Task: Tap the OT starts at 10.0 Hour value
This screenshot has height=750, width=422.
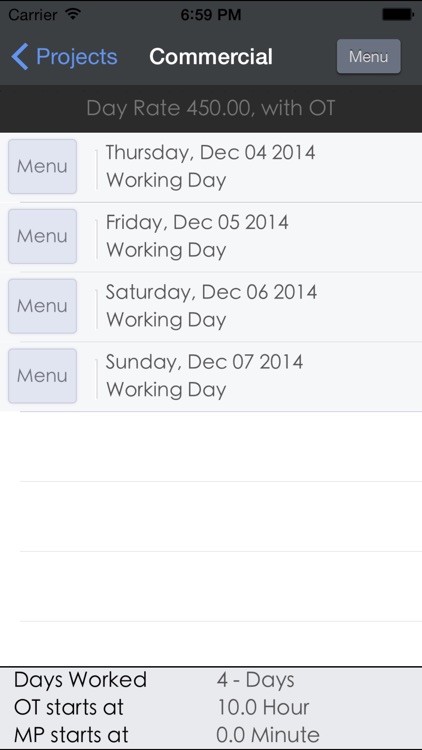Action: coord(263,707)
